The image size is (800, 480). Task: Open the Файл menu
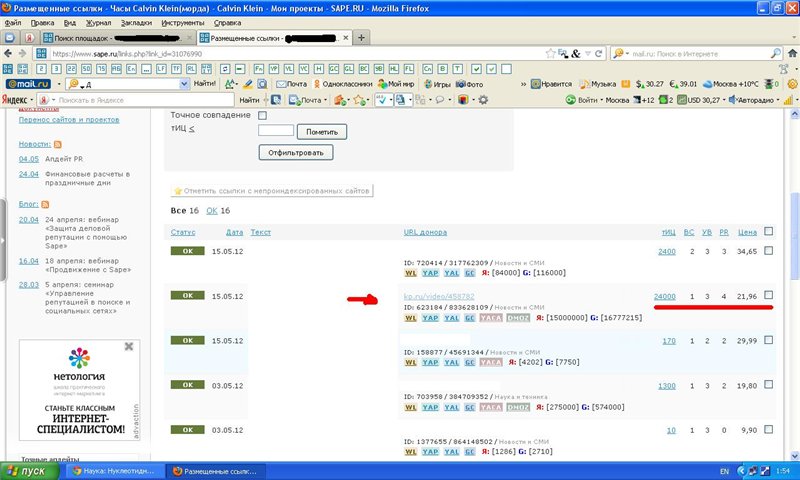tap(13, 23)
